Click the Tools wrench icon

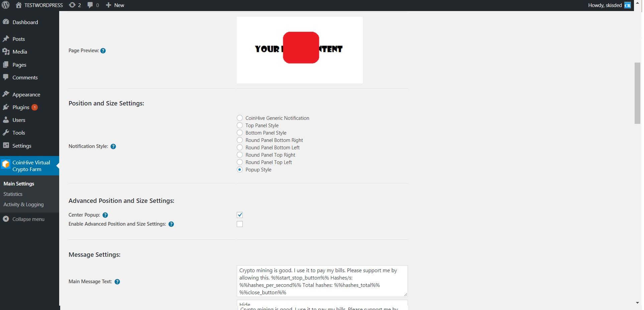(6, 133)
